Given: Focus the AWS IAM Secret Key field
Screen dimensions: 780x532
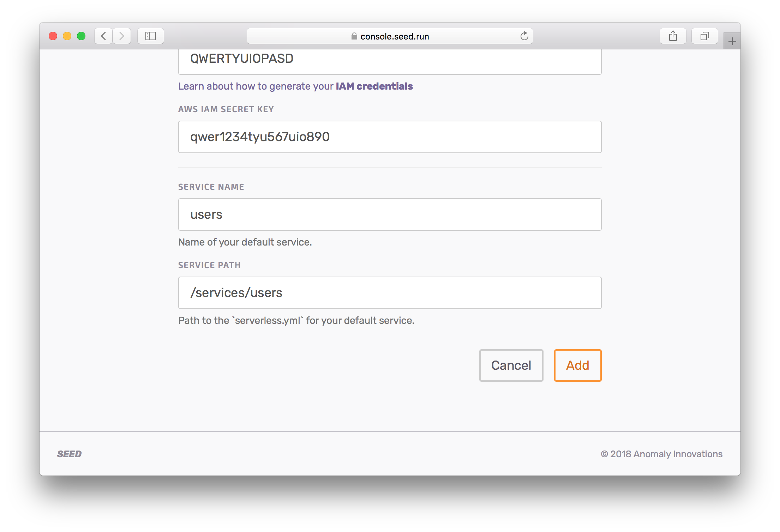Looking at the screenshot, I should [390, 137].
